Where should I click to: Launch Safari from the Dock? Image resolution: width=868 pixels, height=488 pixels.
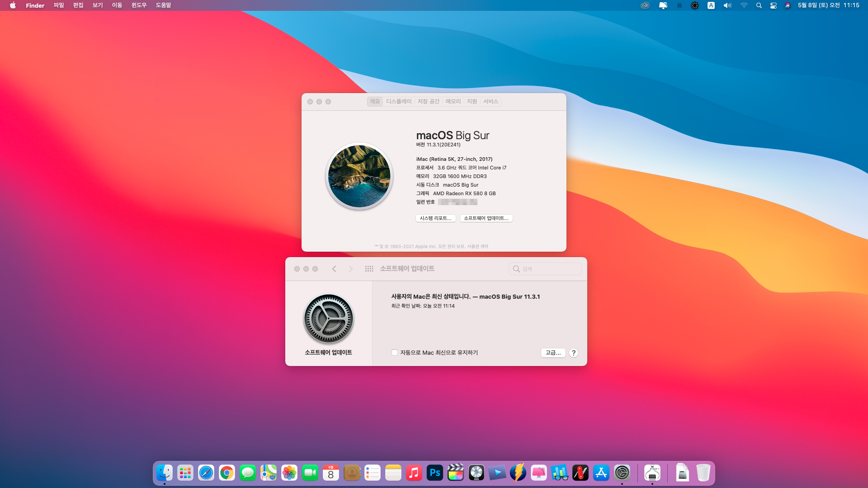click(x=206, y=473)
